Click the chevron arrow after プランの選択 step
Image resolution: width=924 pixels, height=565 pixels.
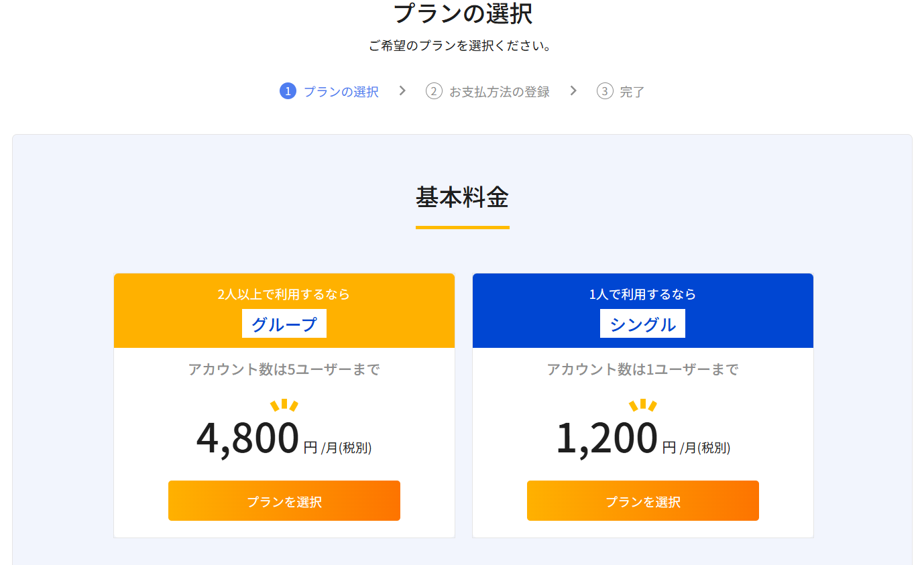click(x=402, y=90)
